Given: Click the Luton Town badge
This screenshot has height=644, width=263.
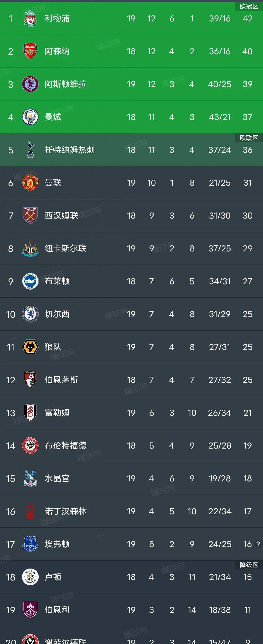Looking at the screenshot, I should 30,577.
